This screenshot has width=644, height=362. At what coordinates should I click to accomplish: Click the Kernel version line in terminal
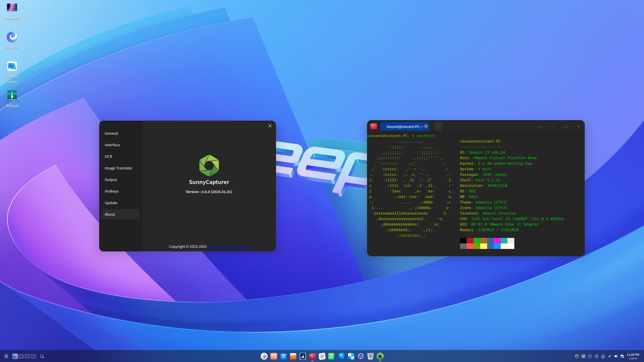(496, 164)
